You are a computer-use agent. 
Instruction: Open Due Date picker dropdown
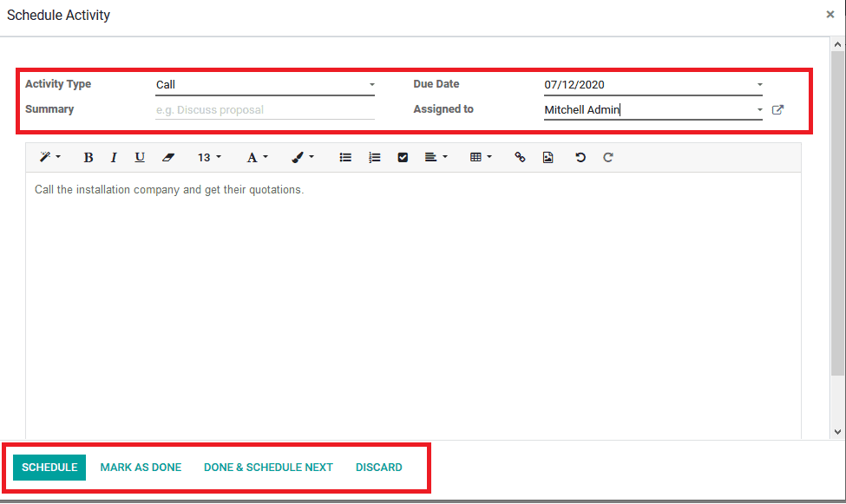(x=760, y=85)
